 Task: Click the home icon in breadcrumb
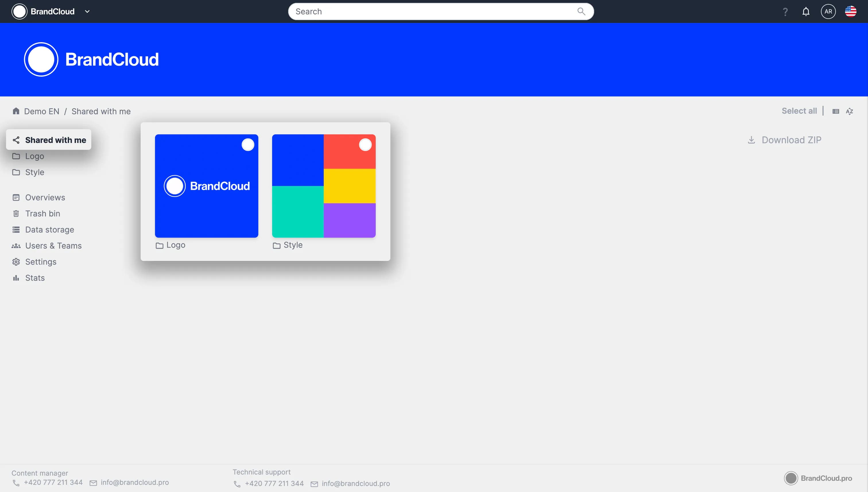click(16, 111)
